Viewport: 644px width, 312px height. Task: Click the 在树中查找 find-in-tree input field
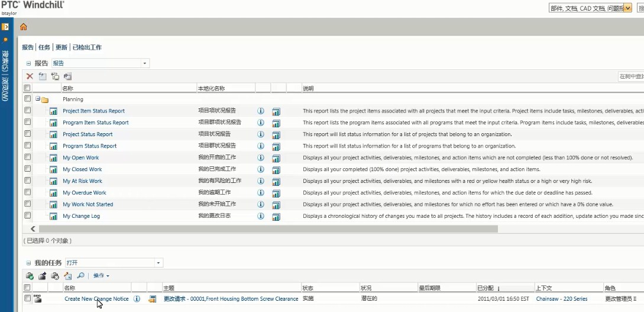pos(631,76)
